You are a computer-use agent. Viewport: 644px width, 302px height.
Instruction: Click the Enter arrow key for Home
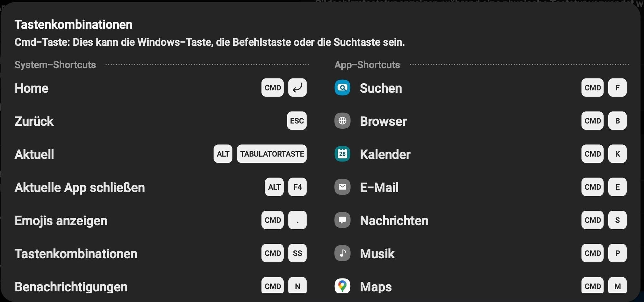[297, 88]
